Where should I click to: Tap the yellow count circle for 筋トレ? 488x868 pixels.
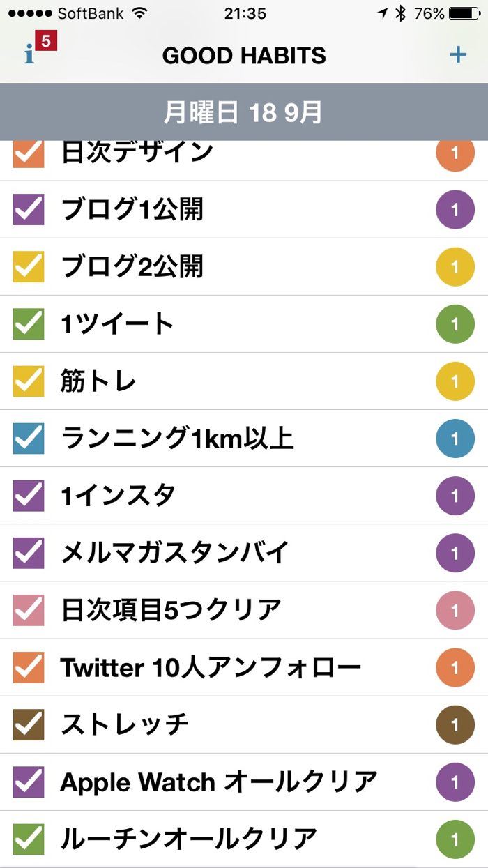click(x=455, y=381)
